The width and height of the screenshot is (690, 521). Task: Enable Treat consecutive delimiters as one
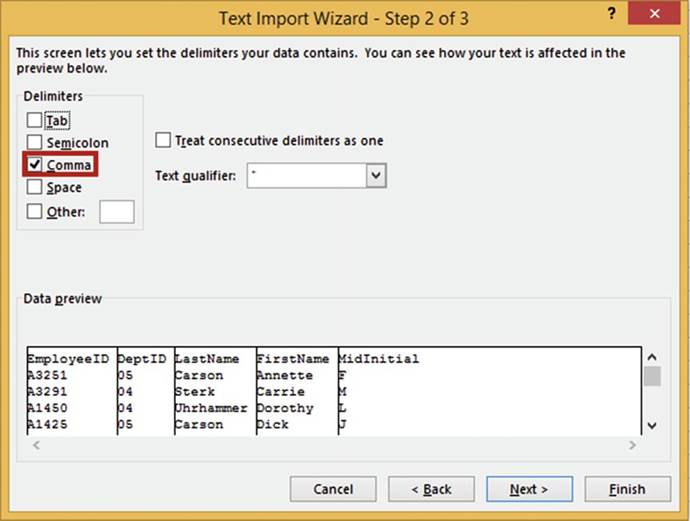tap(164, 141)
